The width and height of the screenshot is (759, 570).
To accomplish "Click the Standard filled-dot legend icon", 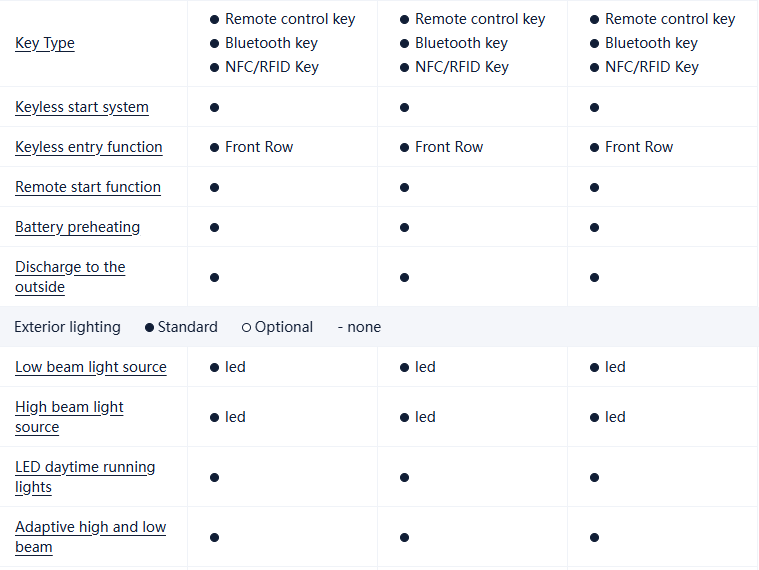I will [x=150, y=327].
